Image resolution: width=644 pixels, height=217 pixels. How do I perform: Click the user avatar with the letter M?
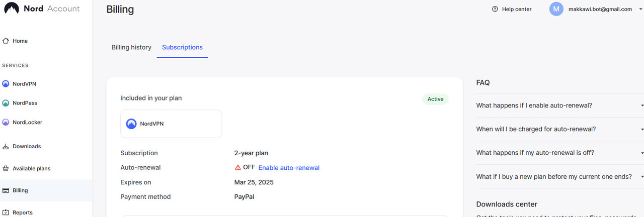tap(556, 9)
